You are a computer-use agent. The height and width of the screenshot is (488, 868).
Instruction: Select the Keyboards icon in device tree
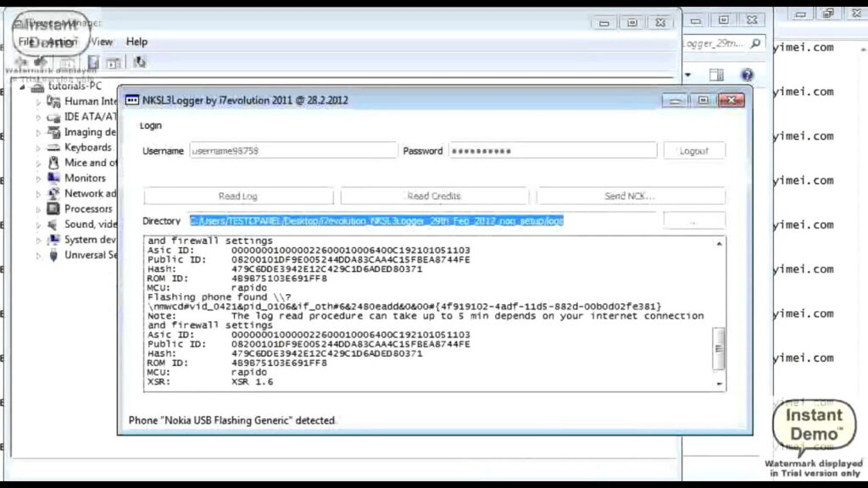point(53,147)
